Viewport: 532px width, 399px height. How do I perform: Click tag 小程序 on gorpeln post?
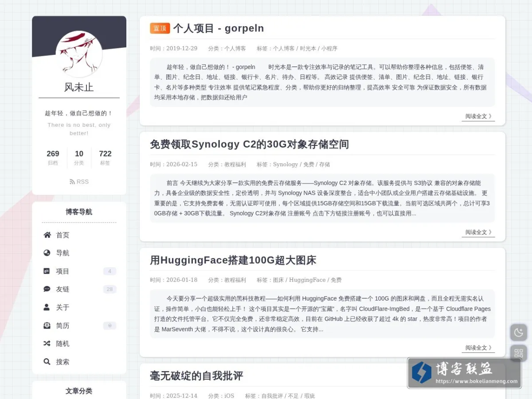329,49
